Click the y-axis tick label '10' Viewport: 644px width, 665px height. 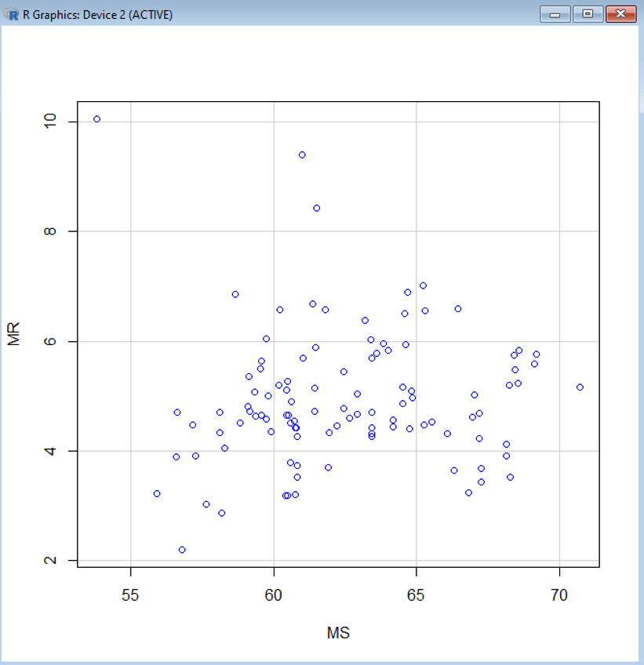(x=50, y=122)
